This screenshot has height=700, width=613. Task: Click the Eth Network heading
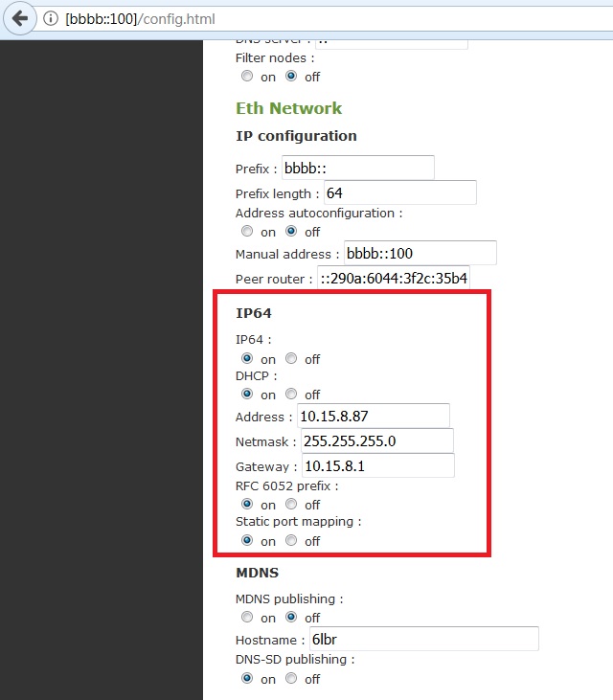[x=289, y=108]
